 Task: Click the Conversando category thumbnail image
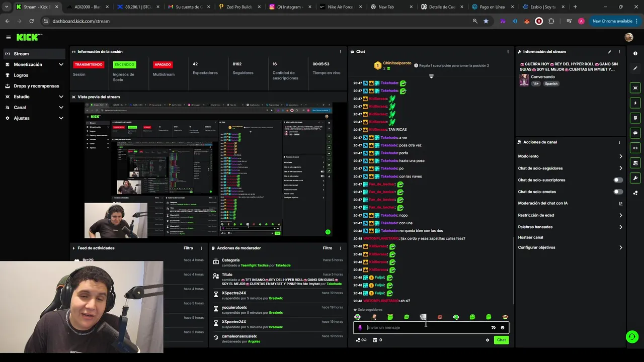point(524,80)
